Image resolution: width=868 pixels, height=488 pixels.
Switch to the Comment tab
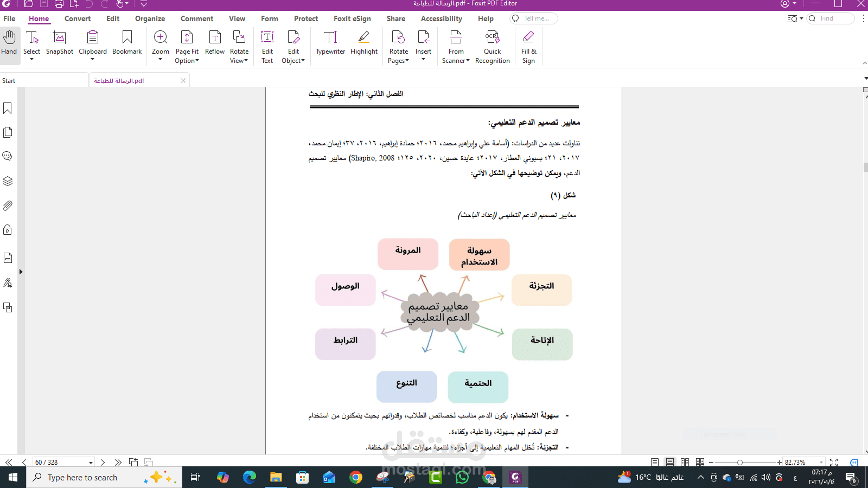197,18
